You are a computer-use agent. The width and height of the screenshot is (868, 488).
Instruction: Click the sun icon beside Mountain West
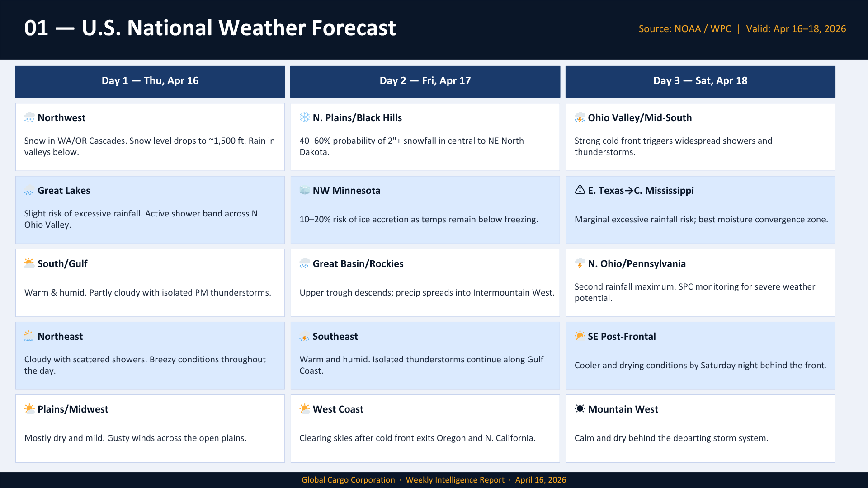pyautogui.click(x=580, y=409)
